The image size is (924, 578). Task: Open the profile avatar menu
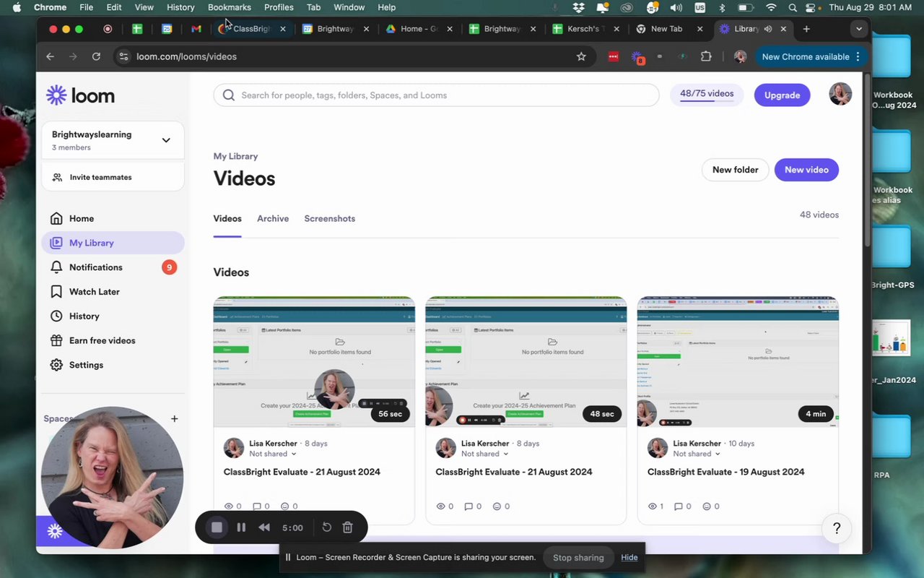coord(840,94)
